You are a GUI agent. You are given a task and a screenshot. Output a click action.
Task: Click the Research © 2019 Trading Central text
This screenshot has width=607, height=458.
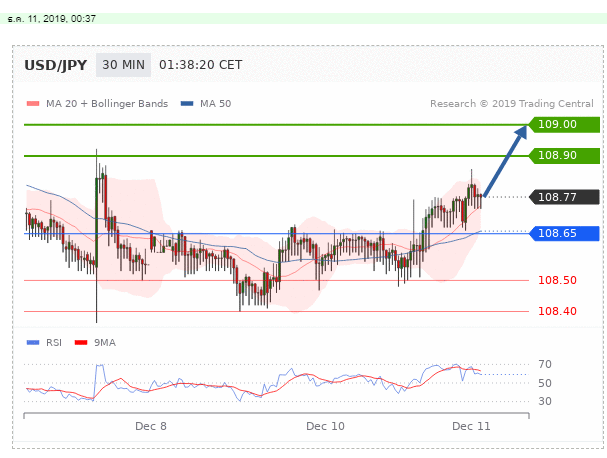pos(511,104)
